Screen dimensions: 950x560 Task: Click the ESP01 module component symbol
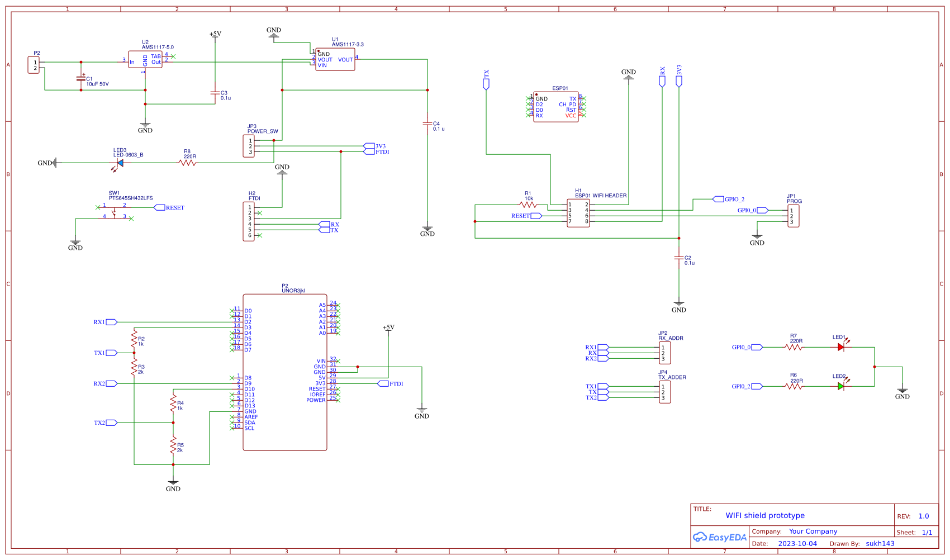click(x=556, y=106)
